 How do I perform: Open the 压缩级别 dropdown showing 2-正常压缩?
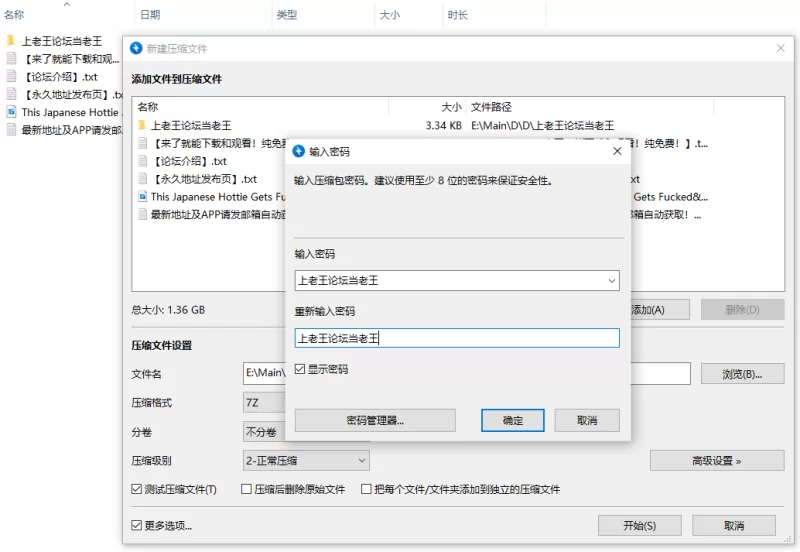tap(361, 461)
